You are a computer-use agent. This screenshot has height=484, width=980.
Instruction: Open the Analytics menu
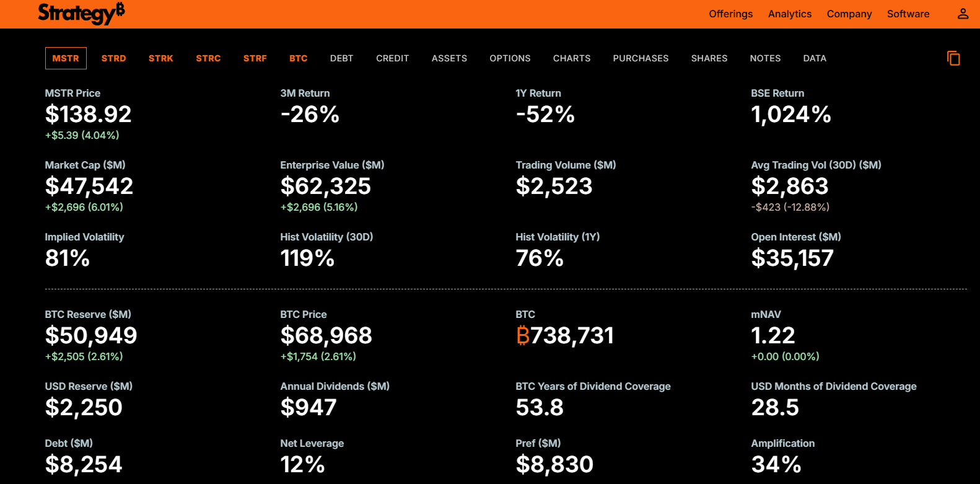click(x=789, y=14)
